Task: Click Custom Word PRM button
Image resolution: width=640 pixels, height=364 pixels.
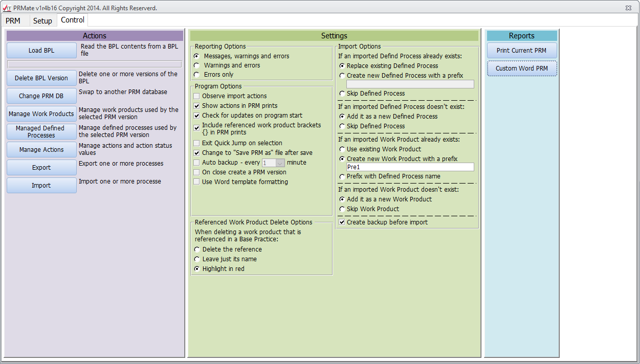Action: coord(522,69)
